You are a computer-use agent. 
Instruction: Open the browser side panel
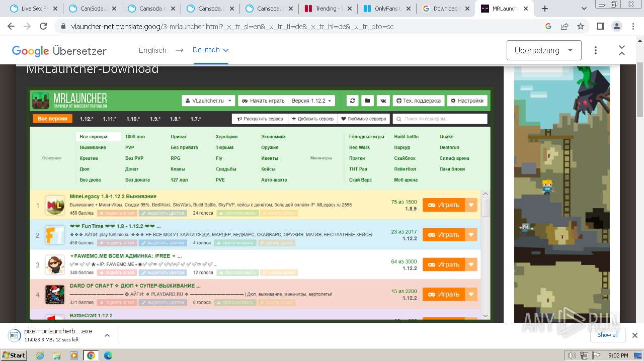coord(601,27)
